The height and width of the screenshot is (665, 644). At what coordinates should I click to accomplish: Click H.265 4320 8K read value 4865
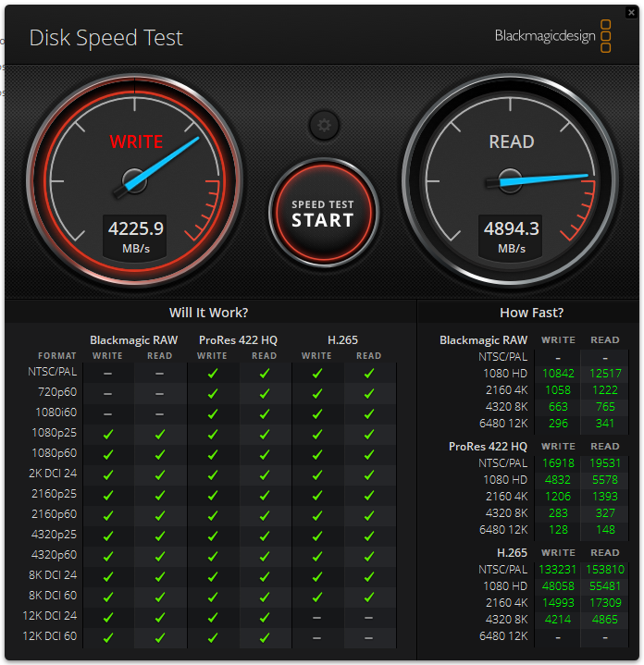click(605, 620)
